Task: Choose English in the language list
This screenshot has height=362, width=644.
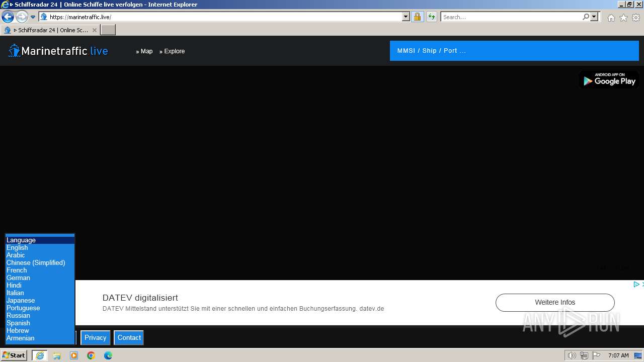Action: pyautogui.click(x=40, y=248)
